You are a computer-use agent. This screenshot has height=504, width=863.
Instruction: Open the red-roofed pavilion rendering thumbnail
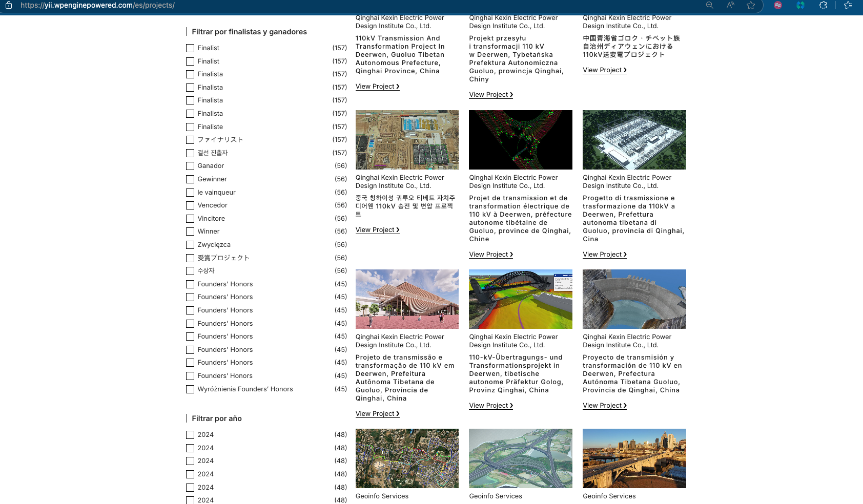pyautogui.click(x=407, y=299)
